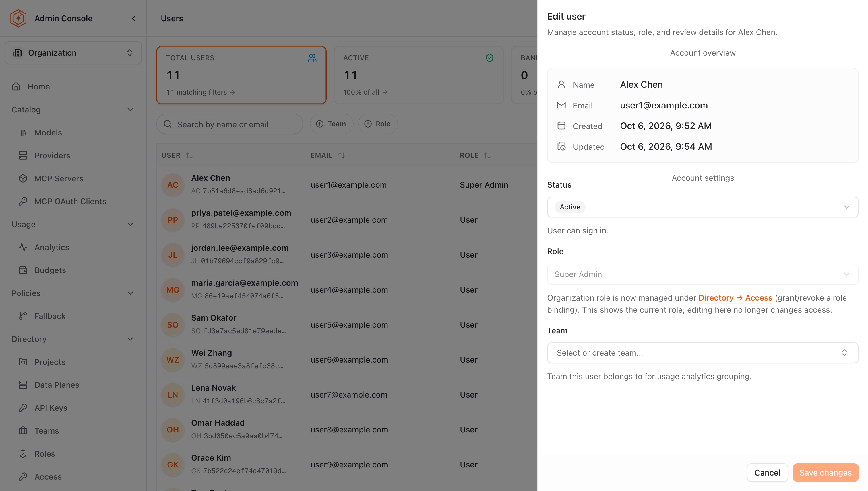Open the Status dropdown showing Active
This screenshot has height=491, width=868.
pyautogui.click(x=703, y=207)
